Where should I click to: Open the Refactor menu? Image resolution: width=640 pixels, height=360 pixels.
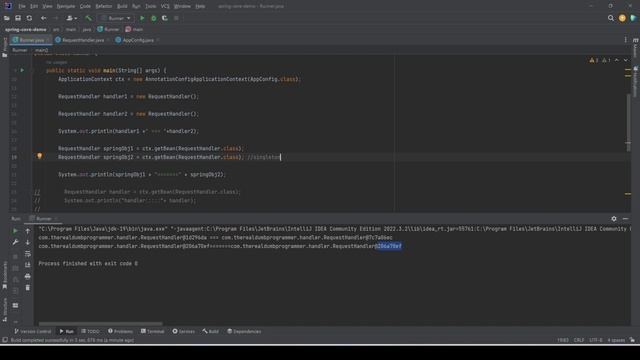pyautogui.click(x=104, y=6)
